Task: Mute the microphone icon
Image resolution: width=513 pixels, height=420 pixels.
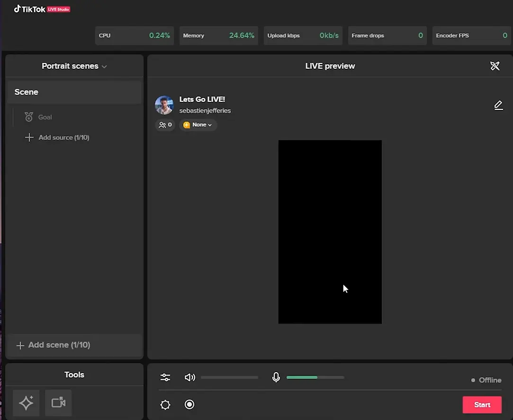Action: pyautogui.click(x=276, y=377)
